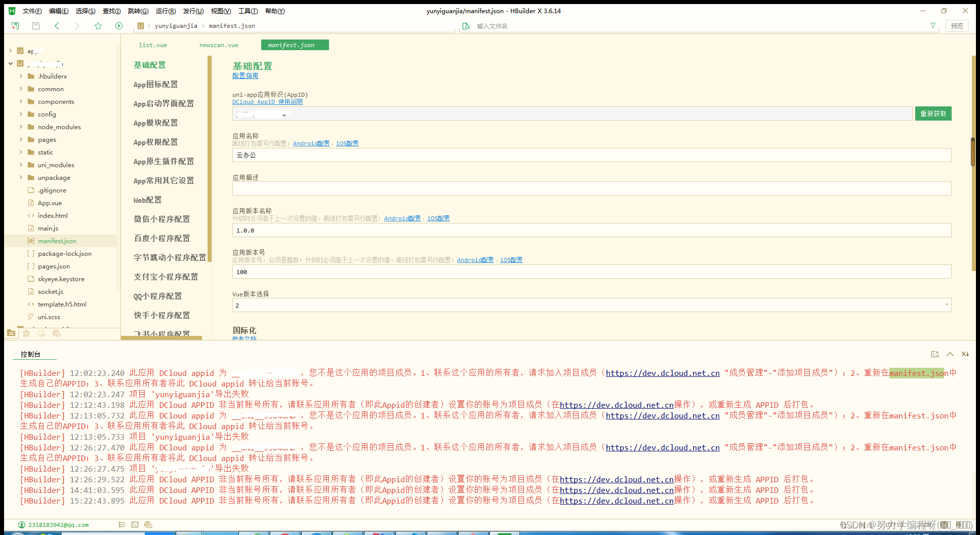Click the 重新获取 button
Viewport: 980px width, 535px height.
point(933,113)
